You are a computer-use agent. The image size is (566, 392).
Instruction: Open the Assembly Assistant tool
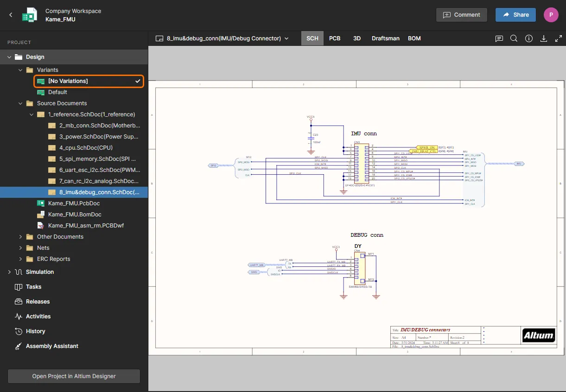point(51,346)
